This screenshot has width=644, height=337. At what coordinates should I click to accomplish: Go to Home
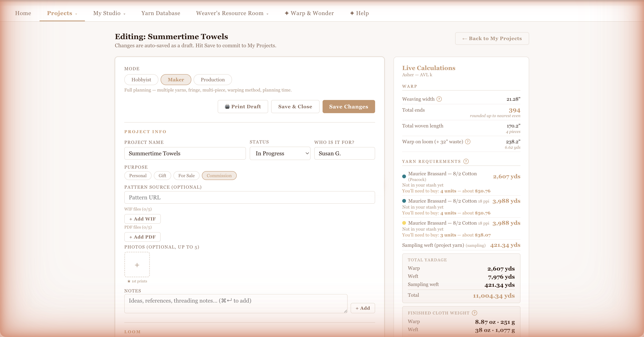point(23,13)
